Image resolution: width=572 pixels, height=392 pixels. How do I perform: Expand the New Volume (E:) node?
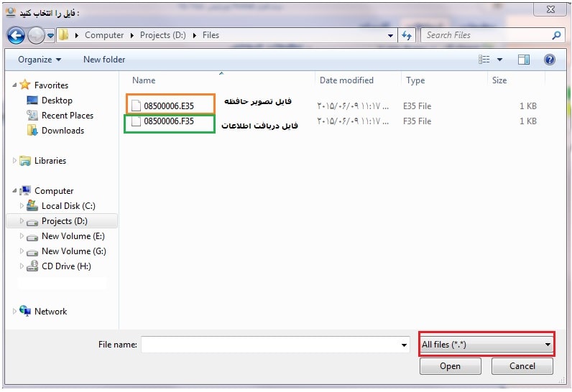tap(22, 235)
